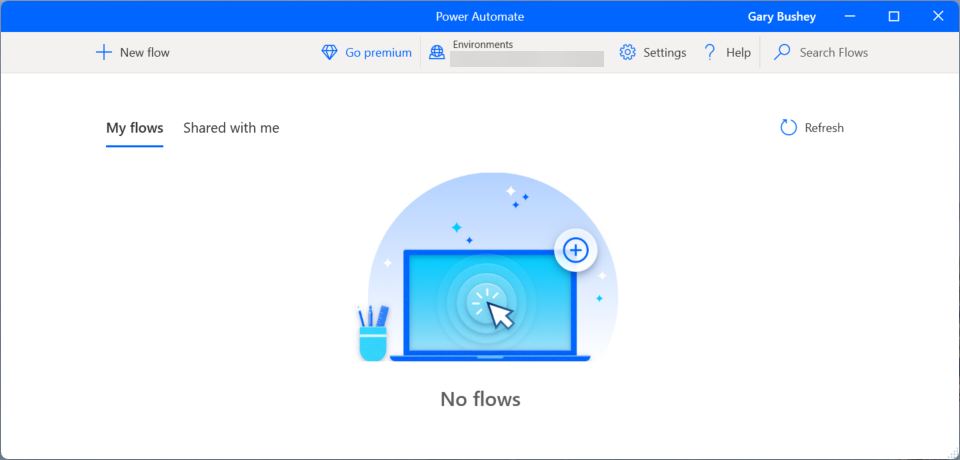Screen dimensions: 960x460
Task: Click the circular Refresh arrow icon
Action: click(789, 127)
